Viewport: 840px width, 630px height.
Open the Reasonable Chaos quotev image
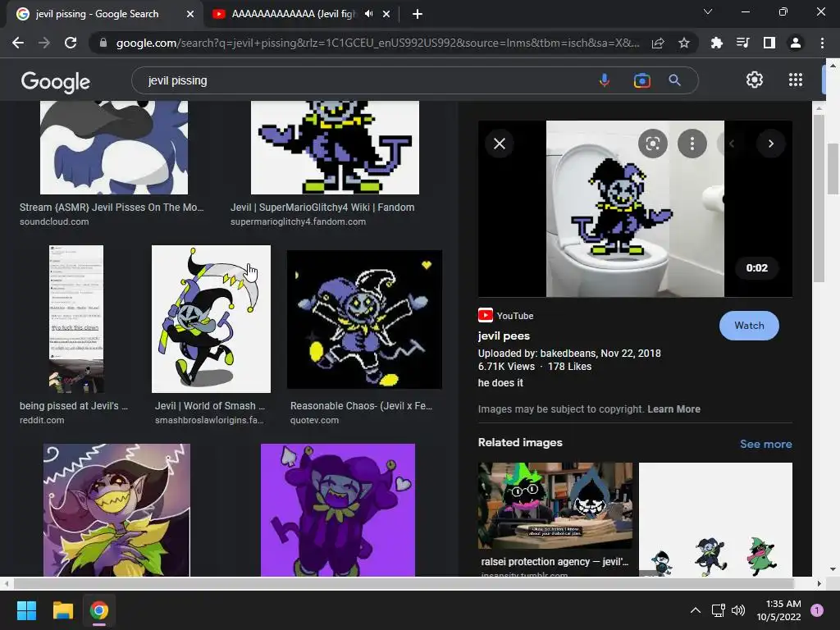pos(364,319)
